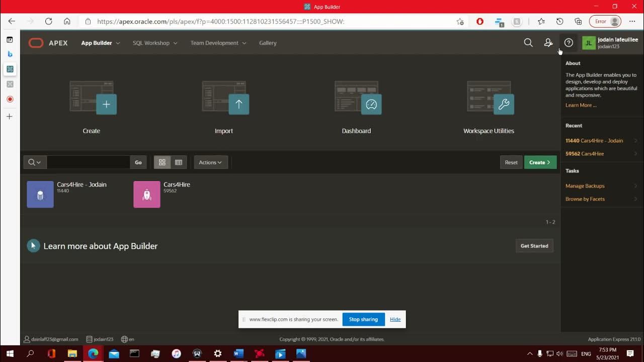Screen dimensions: 644x362
Task: Click the green Create button
Action: [x=540, y=162]
